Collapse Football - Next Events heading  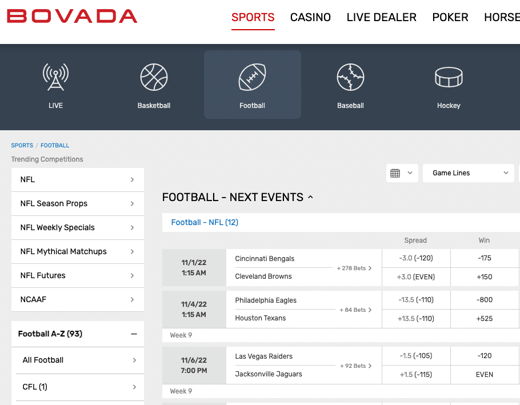pyautogui.click(x=310, y=197)
